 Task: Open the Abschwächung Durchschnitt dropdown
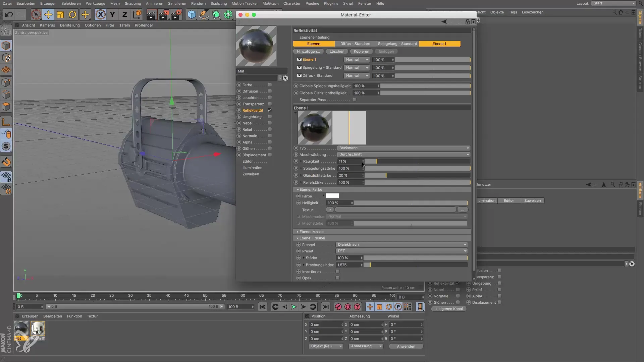point(404,154)
